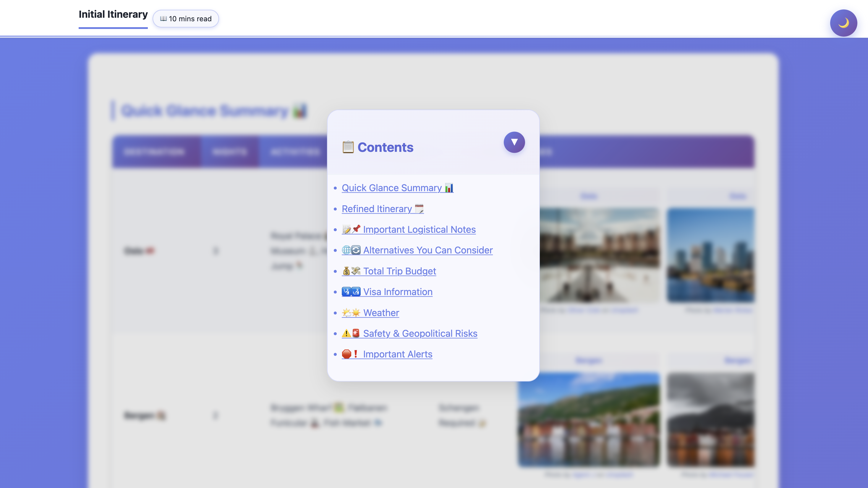
Task: Open Quick Glance Summary link
Action: pyautogui.click(x=391, y=188)
